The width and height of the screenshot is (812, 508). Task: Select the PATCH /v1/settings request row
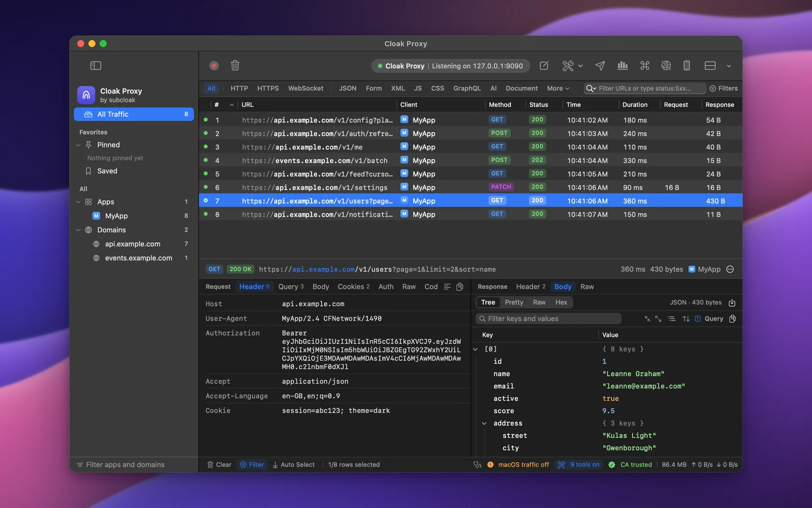point(470,187)
